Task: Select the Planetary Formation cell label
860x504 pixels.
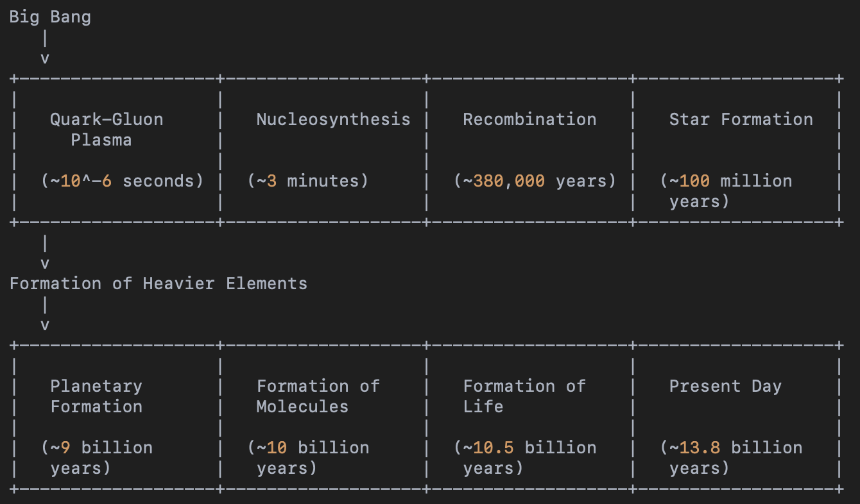Action: [x=96, y=396]
